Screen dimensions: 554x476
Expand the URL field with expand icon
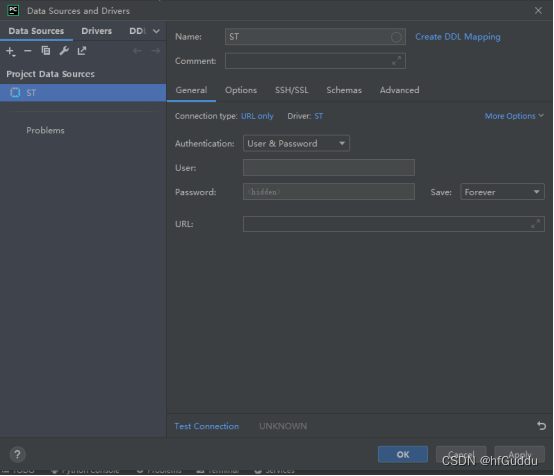click(x=536, y=224)
